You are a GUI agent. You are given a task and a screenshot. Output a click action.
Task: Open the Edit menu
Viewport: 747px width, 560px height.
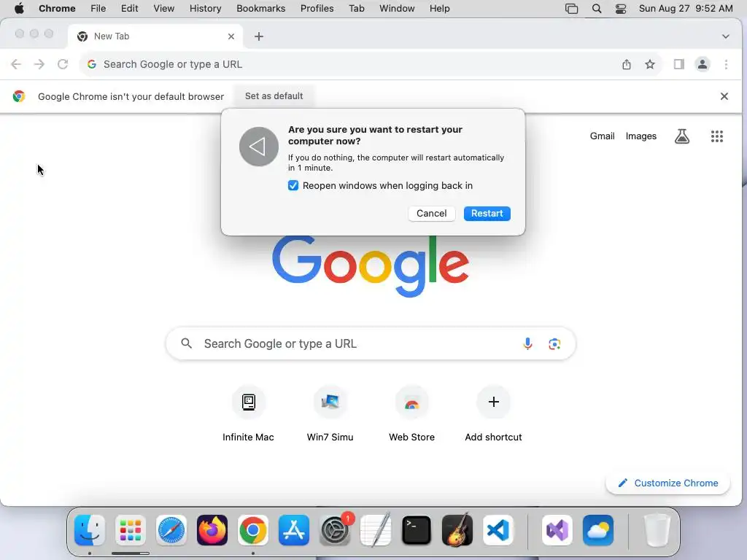[129, 9]
